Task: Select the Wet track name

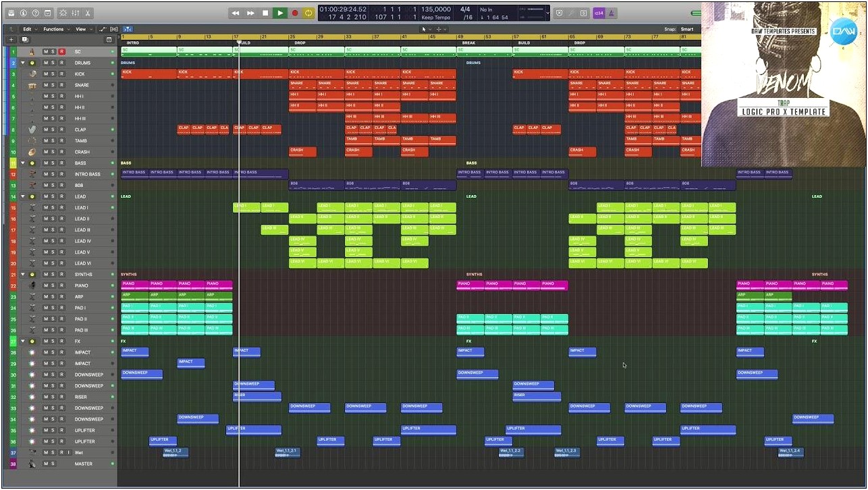Action: pyautogui.click(x=79, y=453)
